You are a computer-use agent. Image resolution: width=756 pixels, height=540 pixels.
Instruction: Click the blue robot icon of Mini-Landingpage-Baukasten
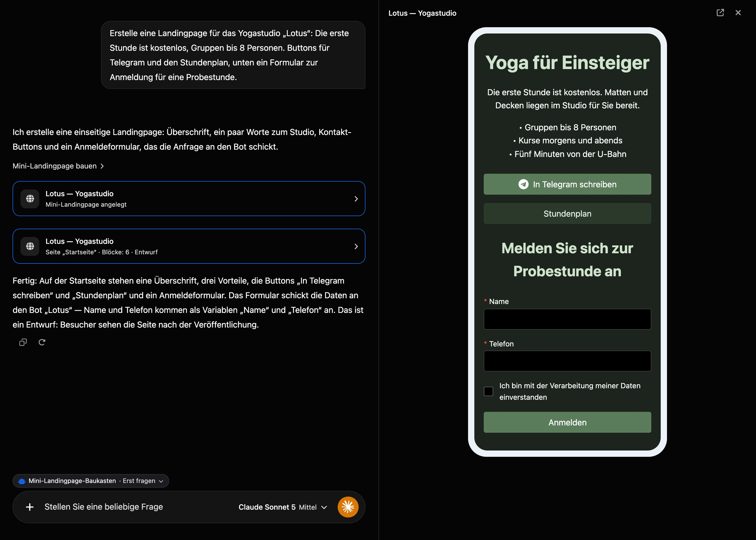[22, 481]
